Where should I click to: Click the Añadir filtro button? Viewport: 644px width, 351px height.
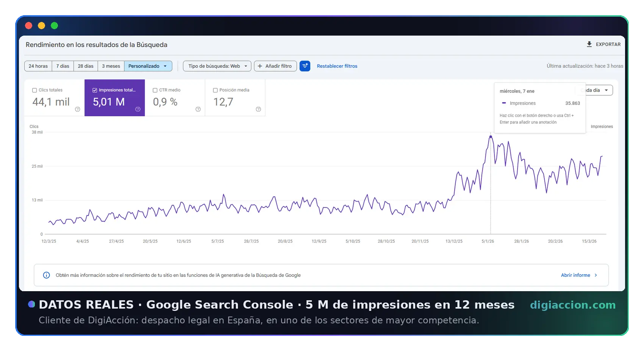275,66
